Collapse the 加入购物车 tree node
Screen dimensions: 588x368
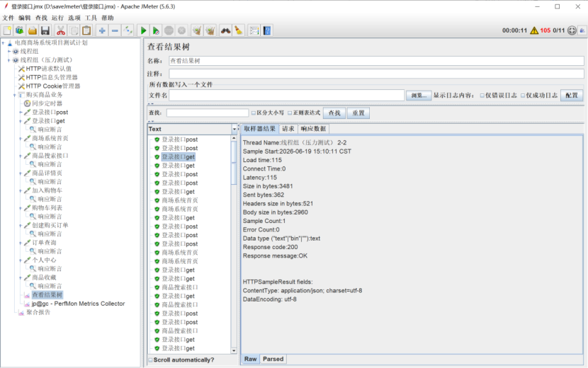coord(21,190)
